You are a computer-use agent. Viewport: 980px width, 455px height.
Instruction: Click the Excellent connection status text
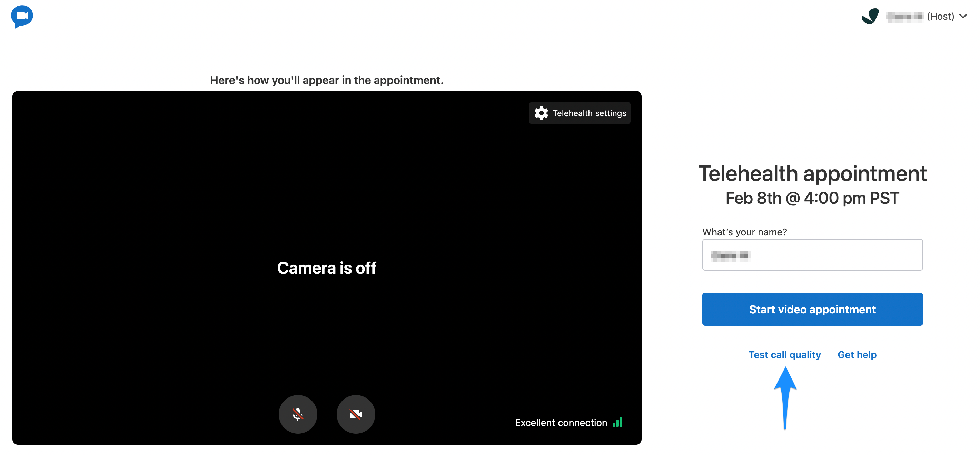(561, 423)
